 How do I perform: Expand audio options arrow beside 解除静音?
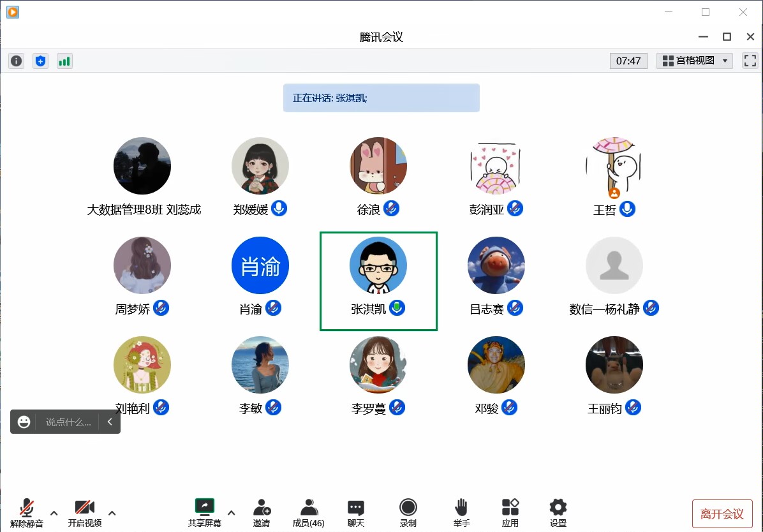pos(54,513)
